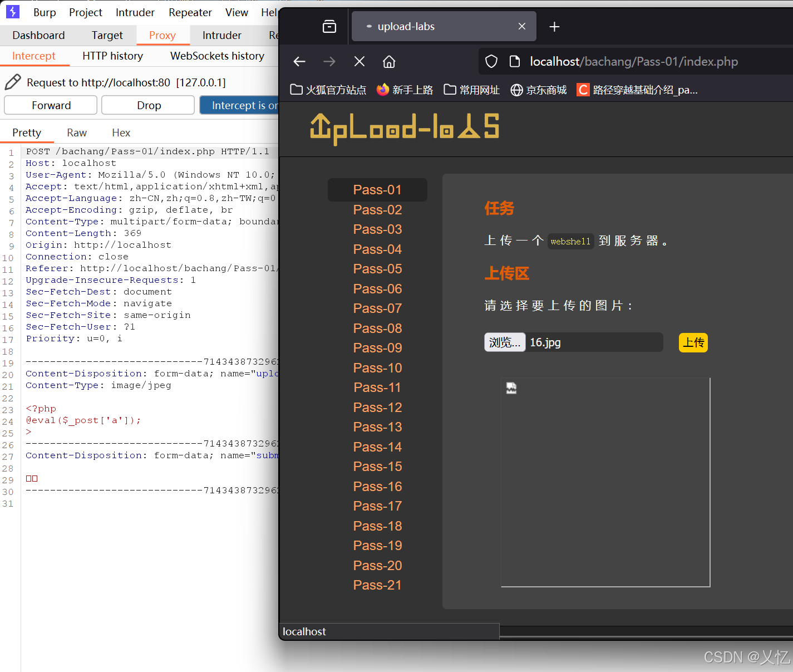Click the Burp Suite logo icon
Viewport: 793px width, 672px height.
[12, 12]
